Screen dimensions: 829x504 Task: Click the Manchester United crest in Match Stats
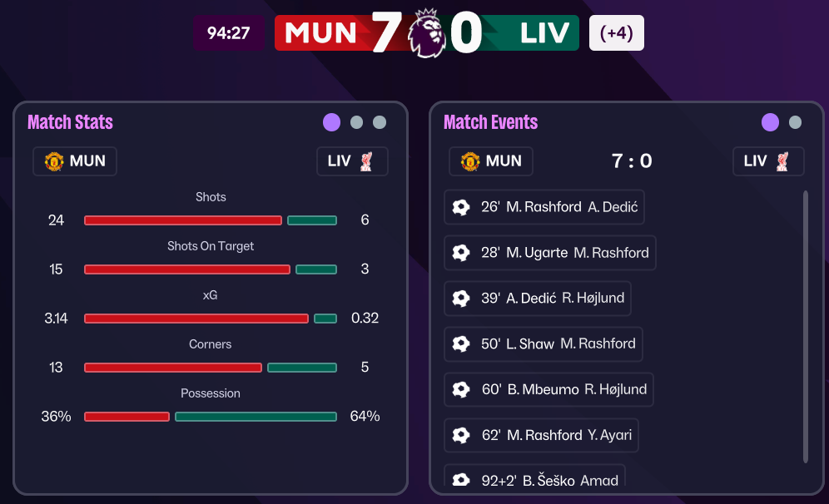click(x=54, y=161)
